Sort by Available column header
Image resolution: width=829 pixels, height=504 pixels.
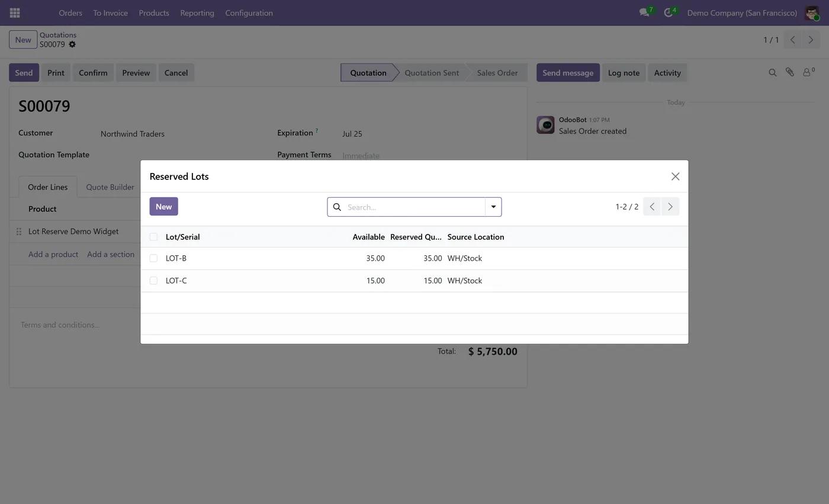[368, 237]
